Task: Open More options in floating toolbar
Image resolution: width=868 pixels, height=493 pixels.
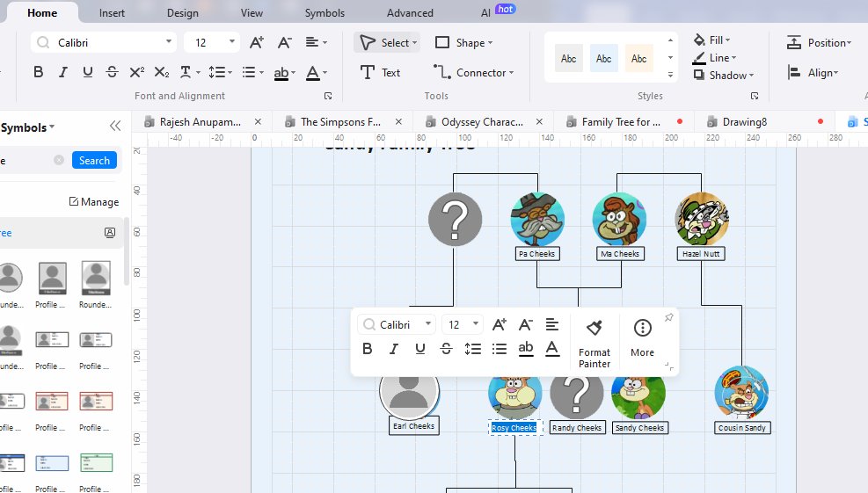Action: [x=642, y=337]
